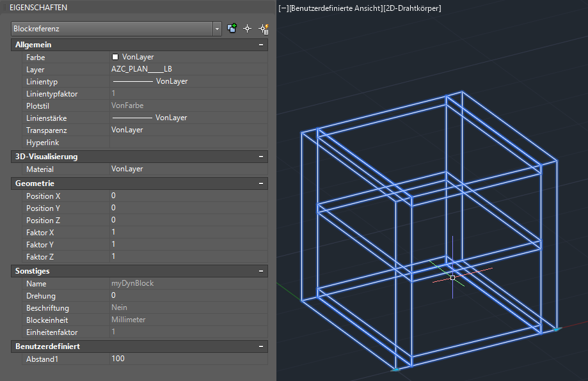Collapse the Geometrie section
Image resolution: width=588 pixels, height=381 pixels.
[x=261, y=183]
